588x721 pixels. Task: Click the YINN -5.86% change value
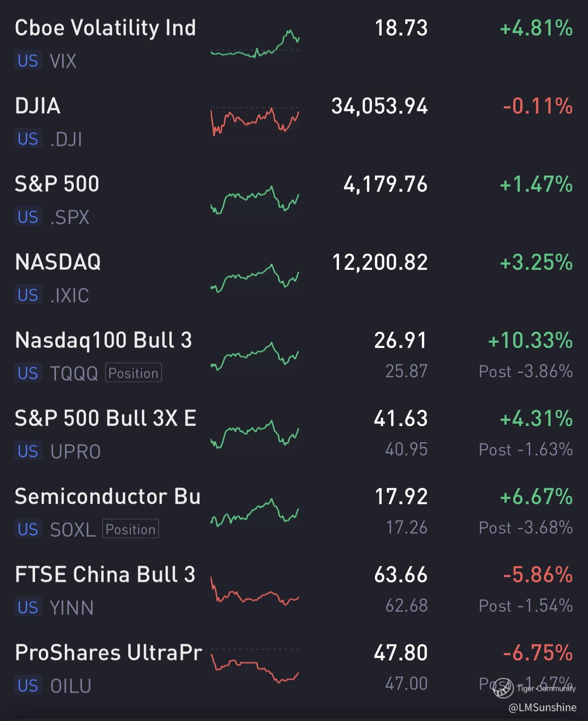(x=537, y=575)
